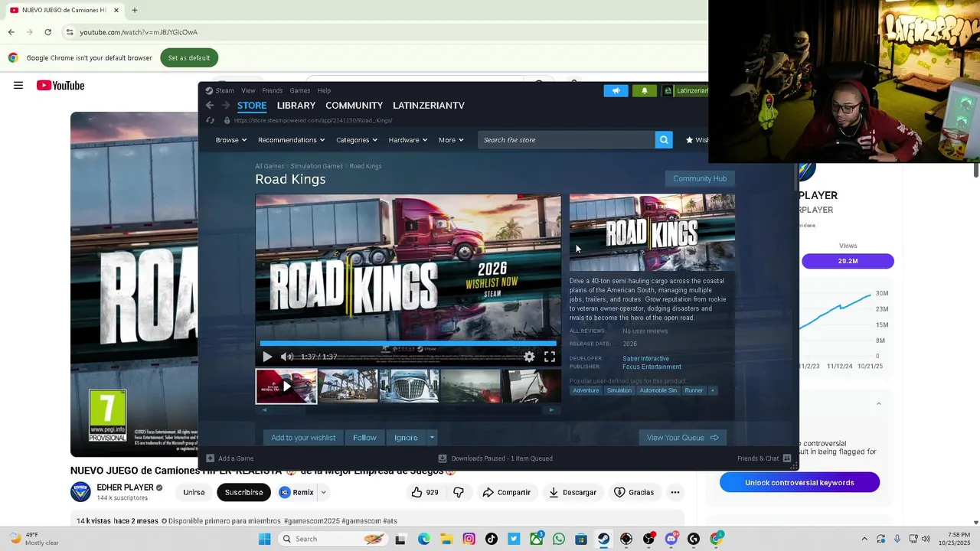Screen dimensions: 980x551
Task: Go forward in Steam navigation
Action: click(x=225, y=106)
